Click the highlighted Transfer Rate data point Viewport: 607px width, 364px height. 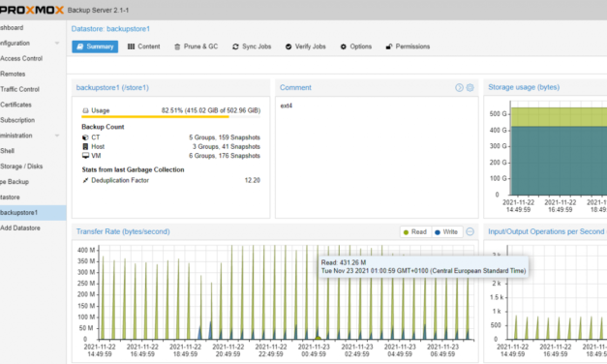(x=318, y=339)
